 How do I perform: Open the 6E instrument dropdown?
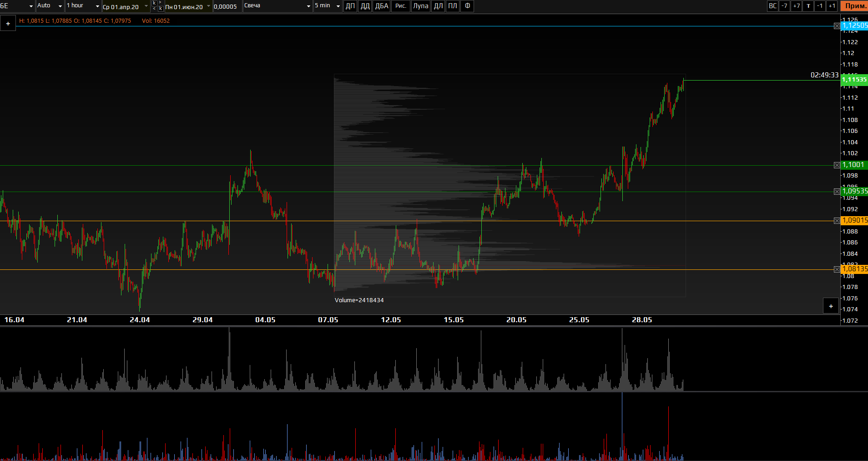click(17, 6)
